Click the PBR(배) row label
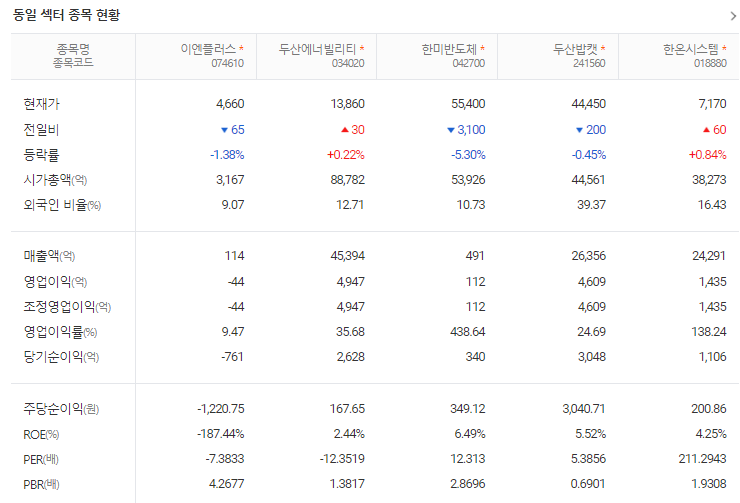Screen dimensions: 740x503 click(41, 484)
